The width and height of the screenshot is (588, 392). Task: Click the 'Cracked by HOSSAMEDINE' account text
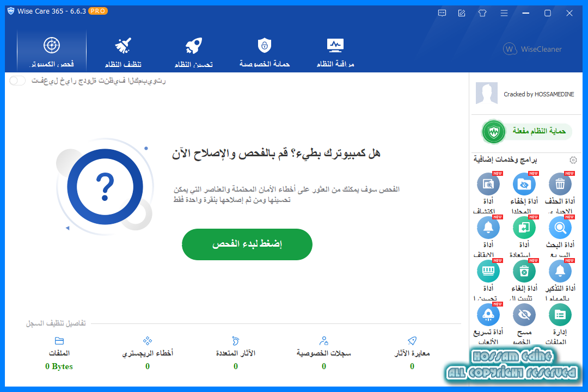[x=538, y=94]
